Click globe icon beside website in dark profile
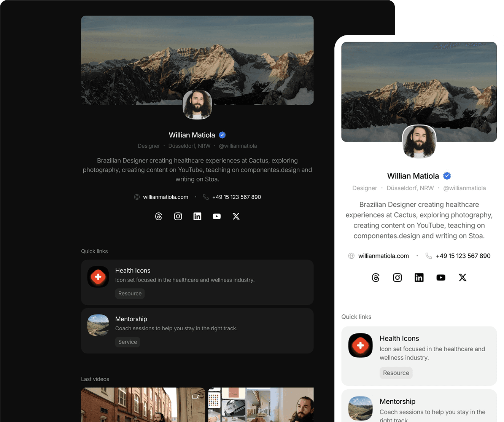This screenshot has width=504, height=422. click(x=137, y=197)
